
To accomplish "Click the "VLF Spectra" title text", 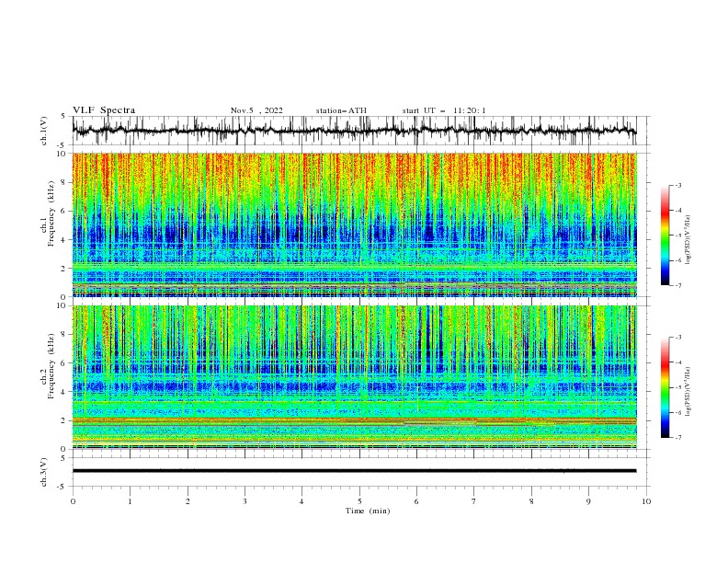I will click(104, 110).
